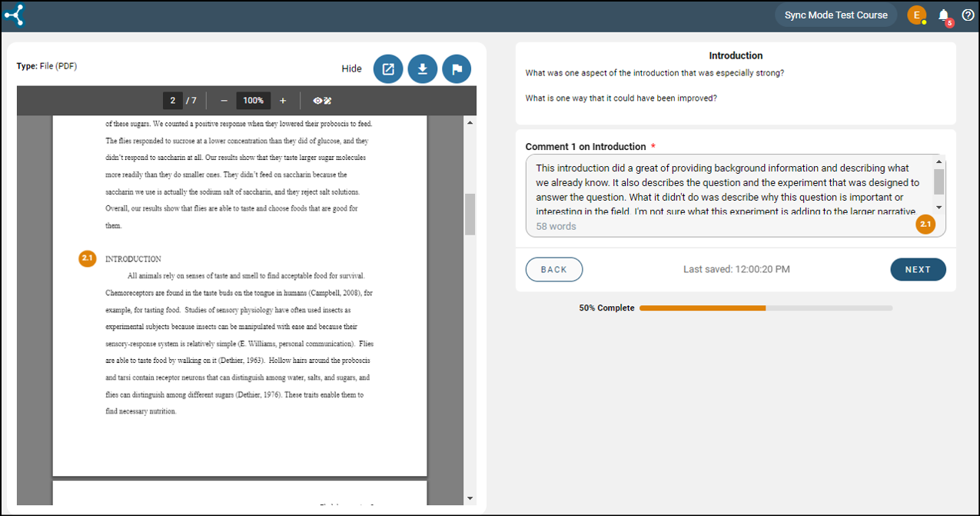Image resolution: width=980 pixels, height=516 pixels.
Task: Select the 2.1 annotation marker beside INTRODUCTION
Action: point(87,258)
